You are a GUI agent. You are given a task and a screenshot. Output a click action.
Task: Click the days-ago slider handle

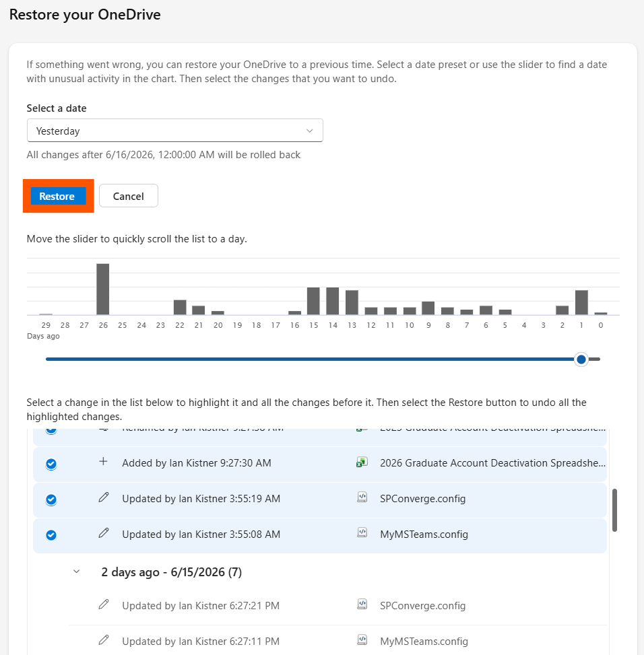(581, 359)
